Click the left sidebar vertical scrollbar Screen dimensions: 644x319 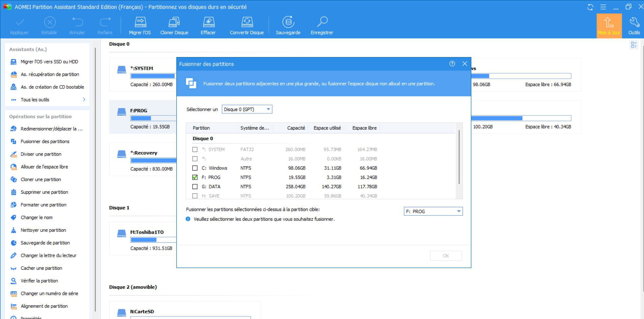(95, 179)
